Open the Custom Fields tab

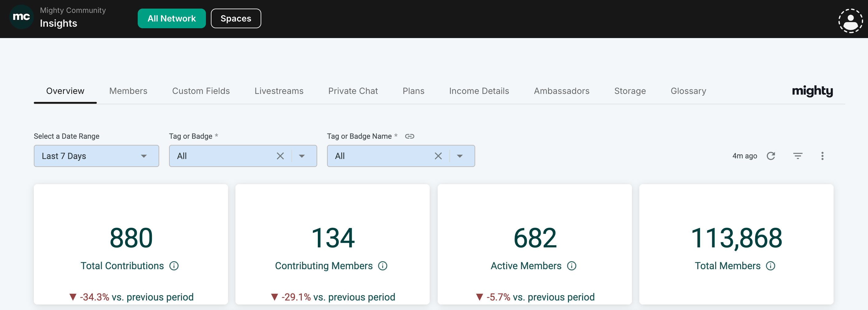pyautogui.click(x=201, y=91)
